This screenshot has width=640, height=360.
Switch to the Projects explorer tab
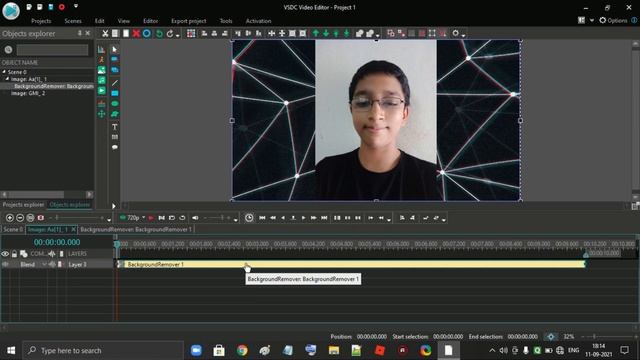[23, 204]
